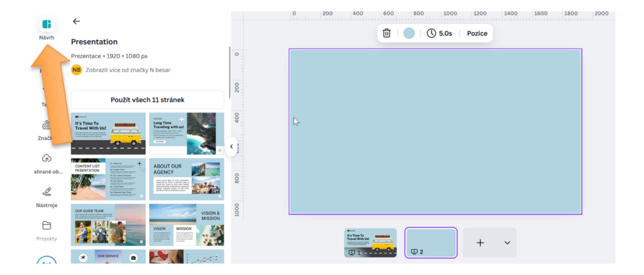Viewport: 644px width, 275px height.
Task: Delete the page with the trash icon
Action: 387,33
